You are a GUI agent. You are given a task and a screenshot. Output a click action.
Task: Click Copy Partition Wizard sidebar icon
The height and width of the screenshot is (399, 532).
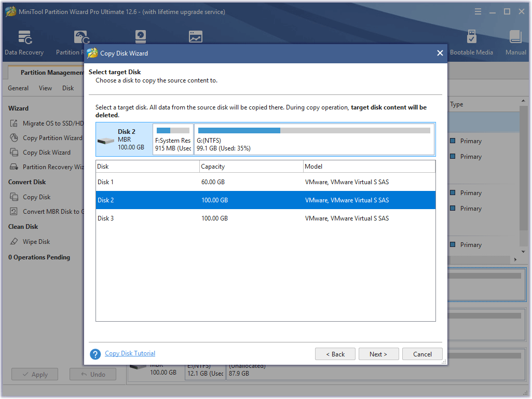[x=13, y=137]
